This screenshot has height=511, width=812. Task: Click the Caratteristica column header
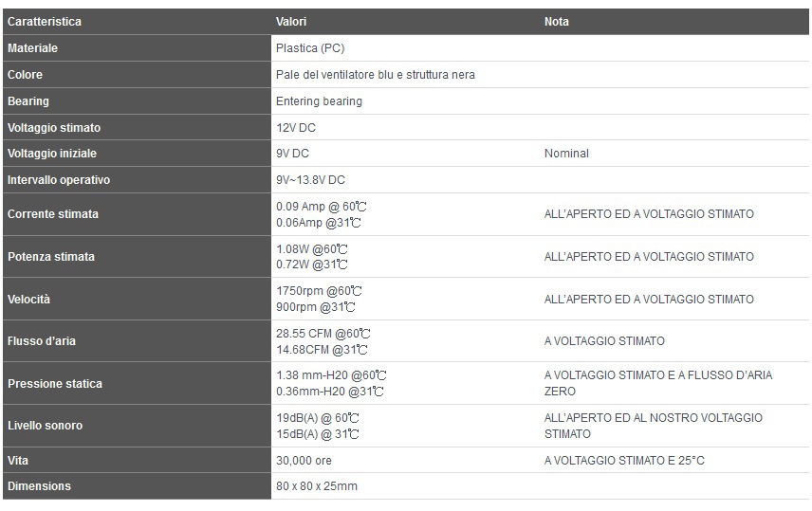pos(45,22)
